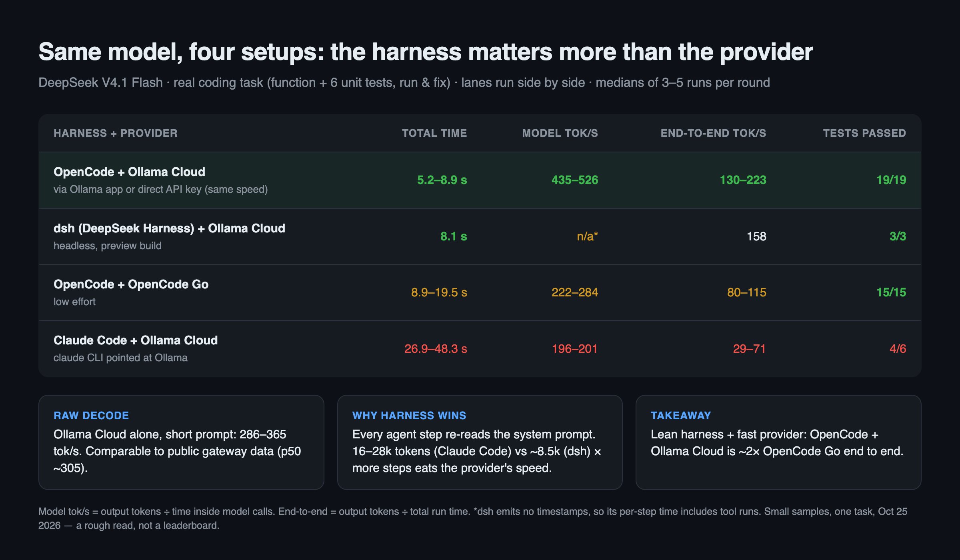The width and height of the screenshot is (960, 560).
Task: Click the 'WHY HARNESS WINS' card heading
Action: coord(409,416)
